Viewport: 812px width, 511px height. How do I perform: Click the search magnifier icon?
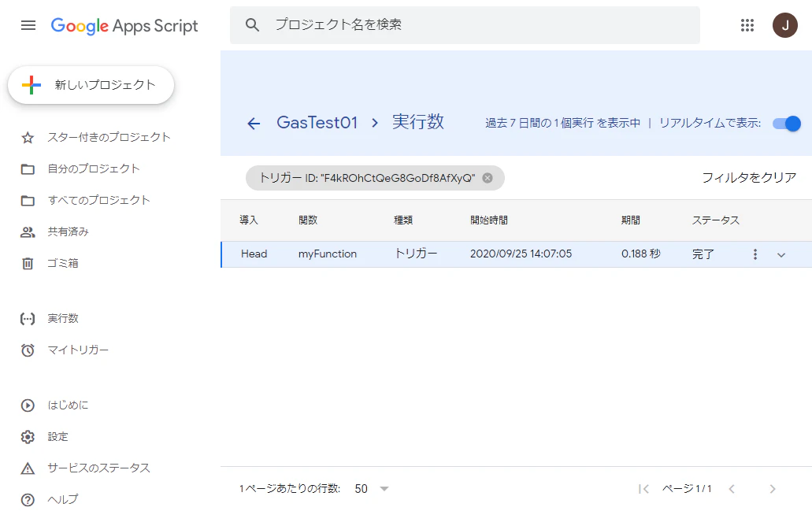click(x=252, y=25)
